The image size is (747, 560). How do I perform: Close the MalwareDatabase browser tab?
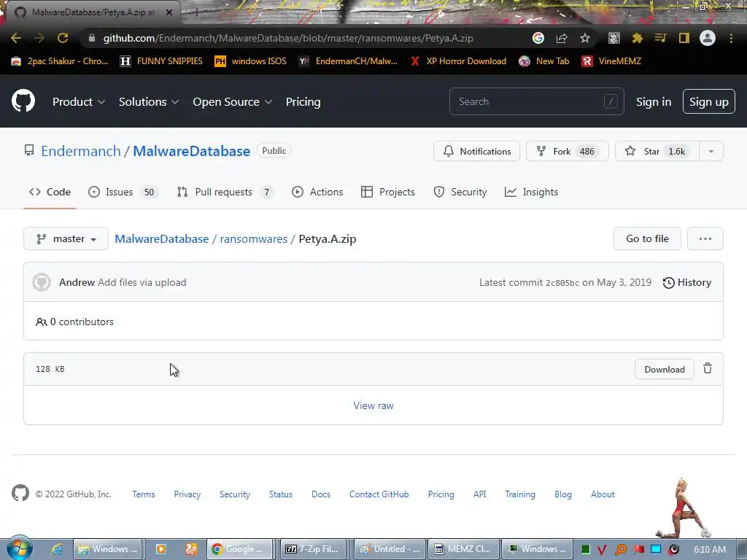[169, 12]
